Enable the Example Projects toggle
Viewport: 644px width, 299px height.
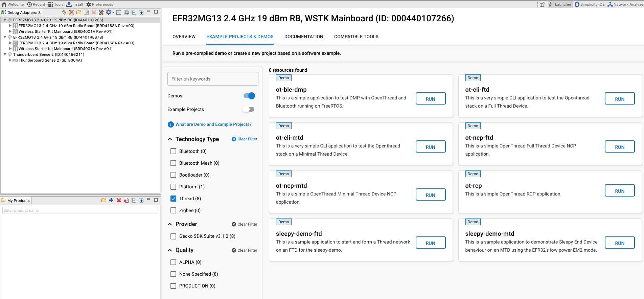click(249, 109)
